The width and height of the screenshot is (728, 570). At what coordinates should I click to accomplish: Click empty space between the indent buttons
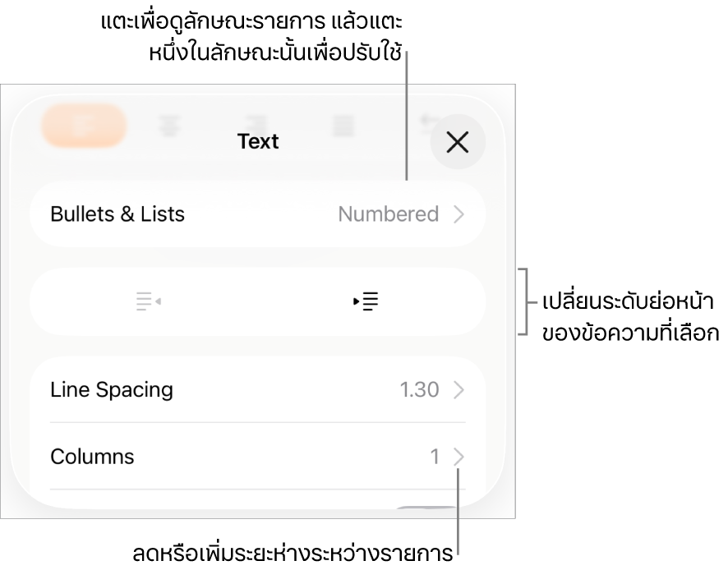pyautogui.click(x=257, y=301)
